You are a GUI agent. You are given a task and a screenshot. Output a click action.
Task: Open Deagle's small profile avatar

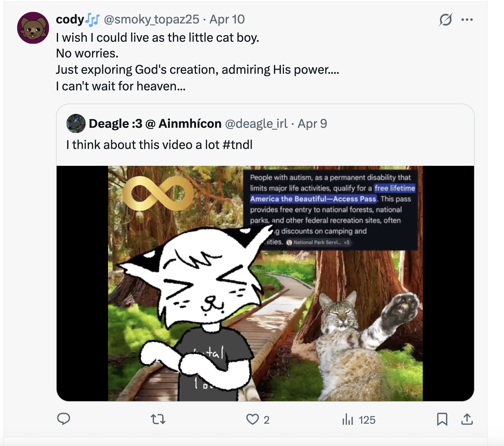[x=76, y=124]
